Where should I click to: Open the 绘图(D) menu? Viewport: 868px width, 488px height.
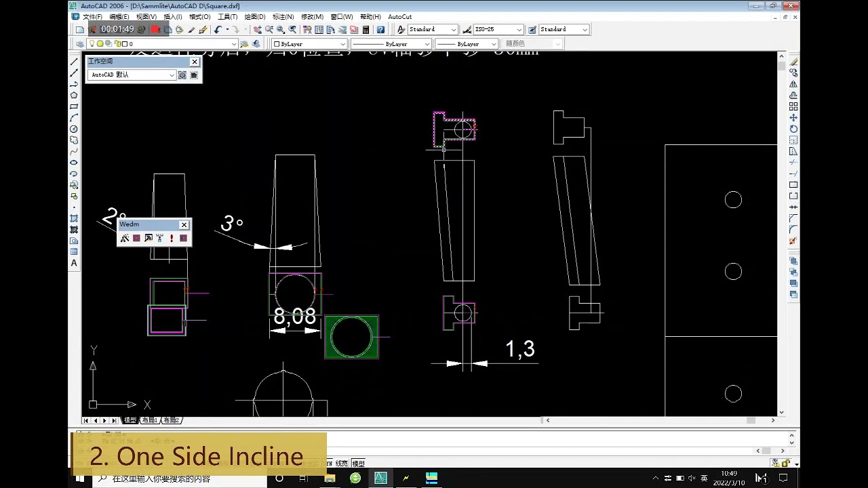point(254,17)
